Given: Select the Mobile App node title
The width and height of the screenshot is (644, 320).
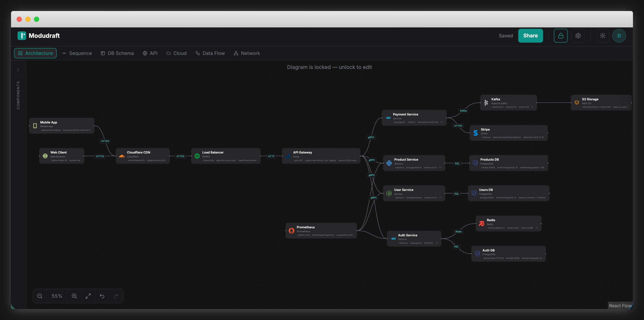Looking at the screenshot, I should [x=49, y=122].
